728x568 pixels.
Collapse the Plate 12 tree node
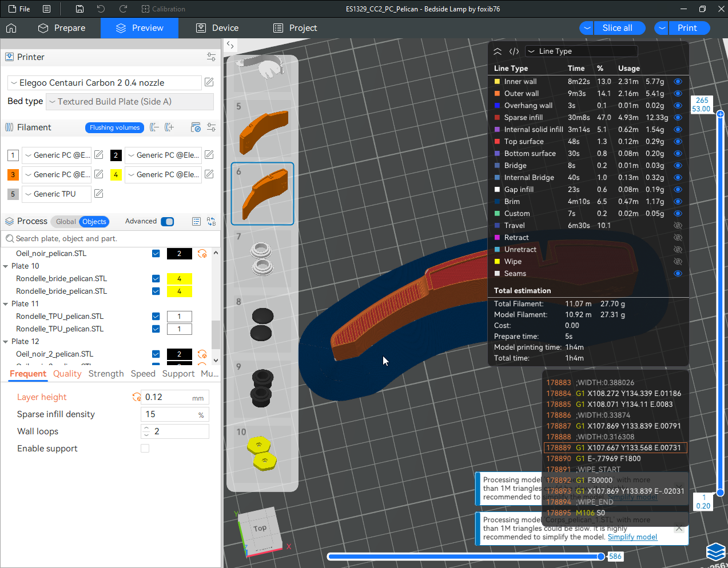(6, 342)
